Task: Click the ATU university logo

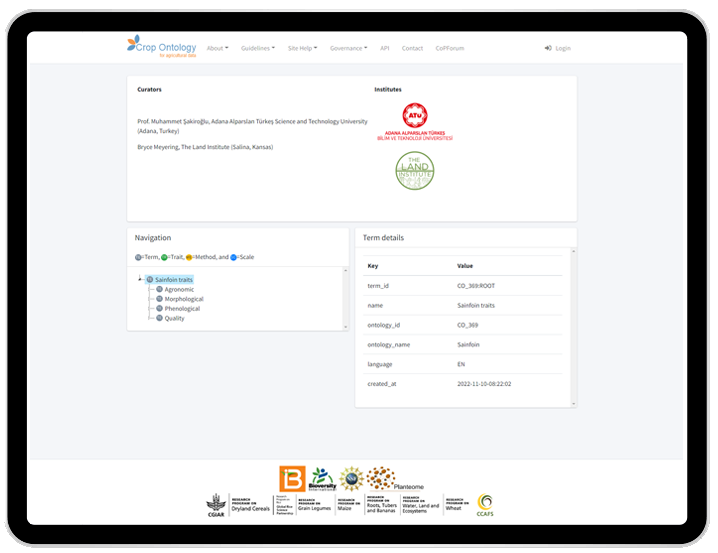Action: [415, 122]
